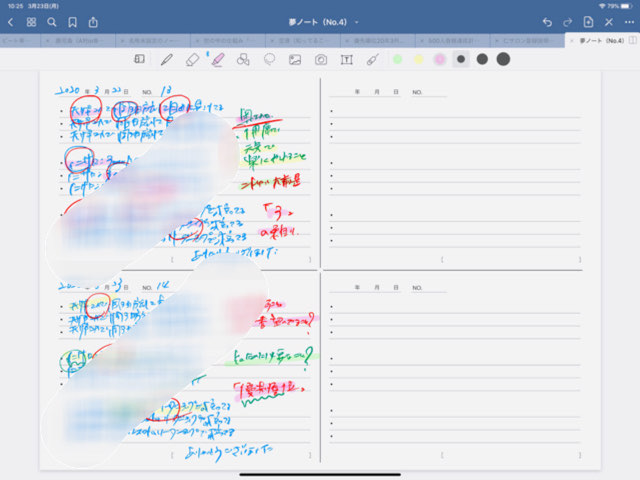Open the Camera tool
Screen dimensions: 640x480
(x=321, y=60)
